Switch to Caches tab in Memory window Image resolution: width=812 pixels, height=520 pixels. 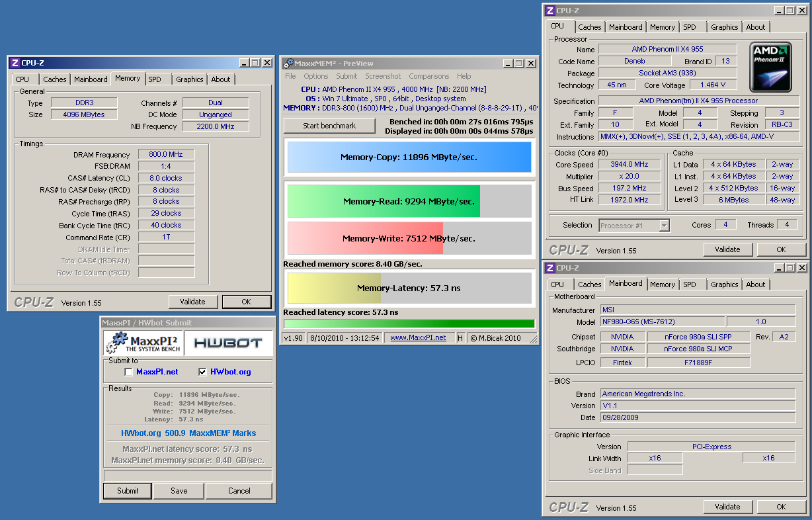click(55, 79)
